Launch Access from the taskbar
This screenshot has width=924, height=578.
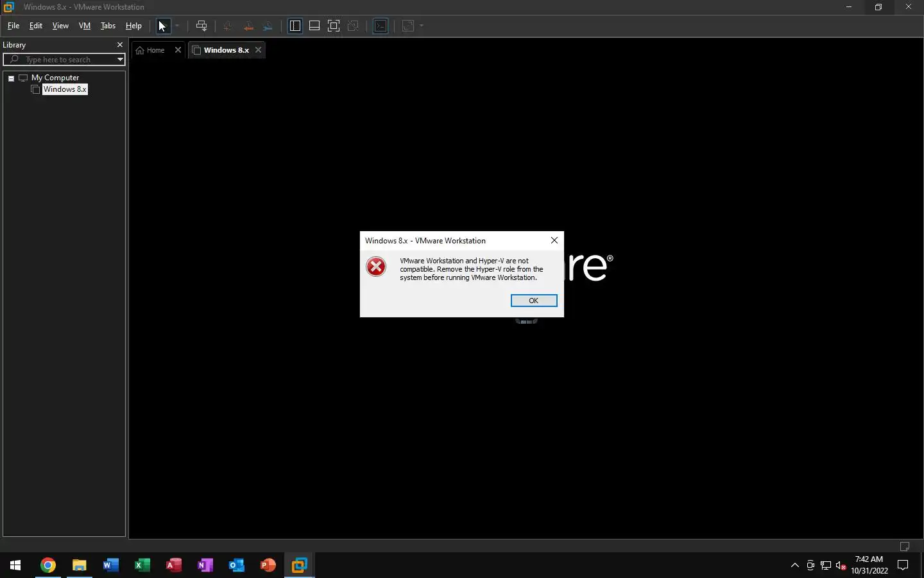pyautogui.click(x=173, y=565)
